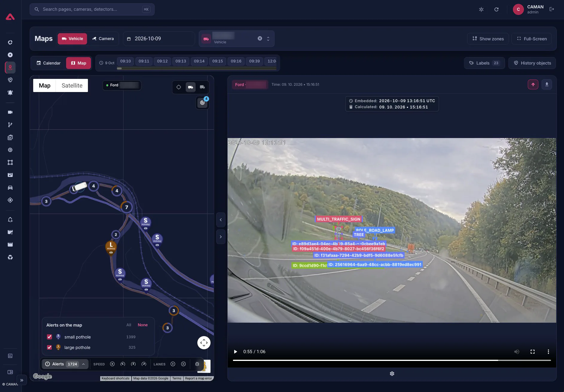Open the 2026-10-09 date picker

coord(159,39)
